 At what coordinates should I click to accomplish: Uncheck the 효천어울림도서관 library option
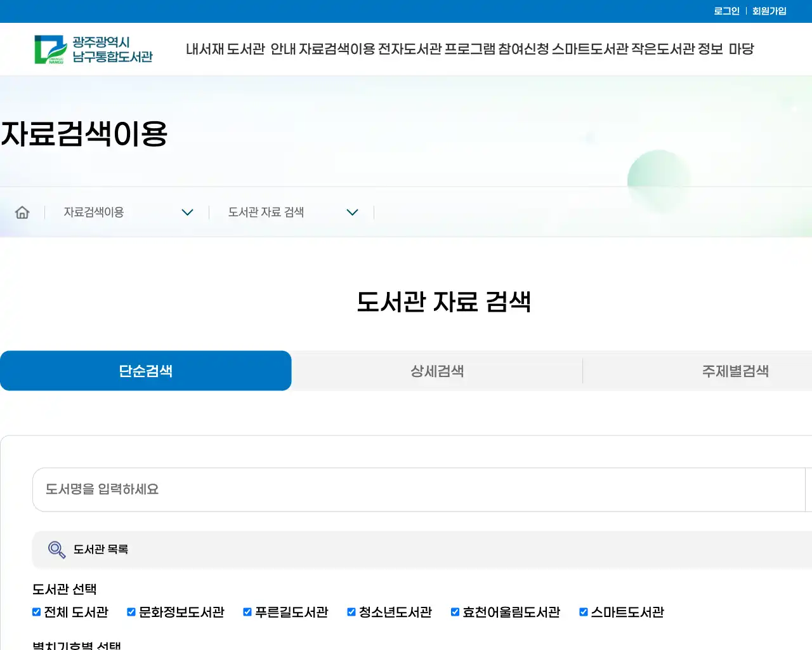pyautogui.click(x=455, y=612)
